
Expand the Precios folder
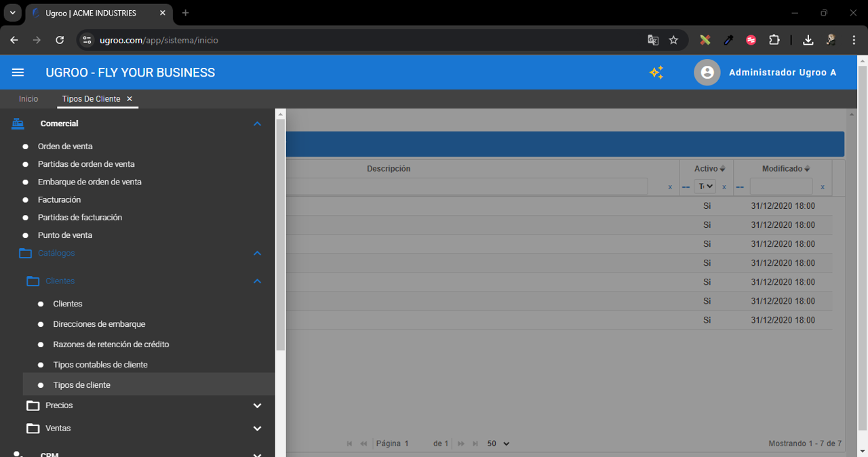(x=257, y=405)
